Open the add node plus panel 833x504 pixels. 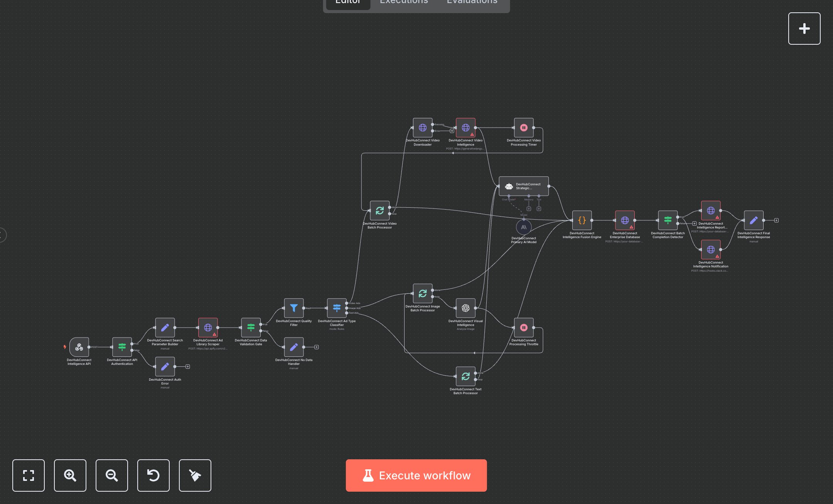804,29
